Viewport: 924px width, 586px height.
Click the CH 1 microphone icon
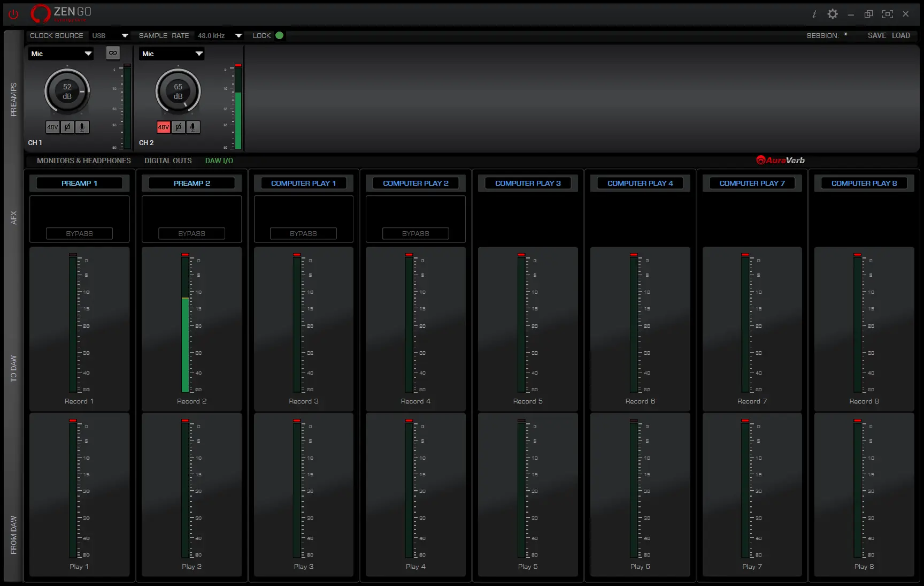click(82, 127)
